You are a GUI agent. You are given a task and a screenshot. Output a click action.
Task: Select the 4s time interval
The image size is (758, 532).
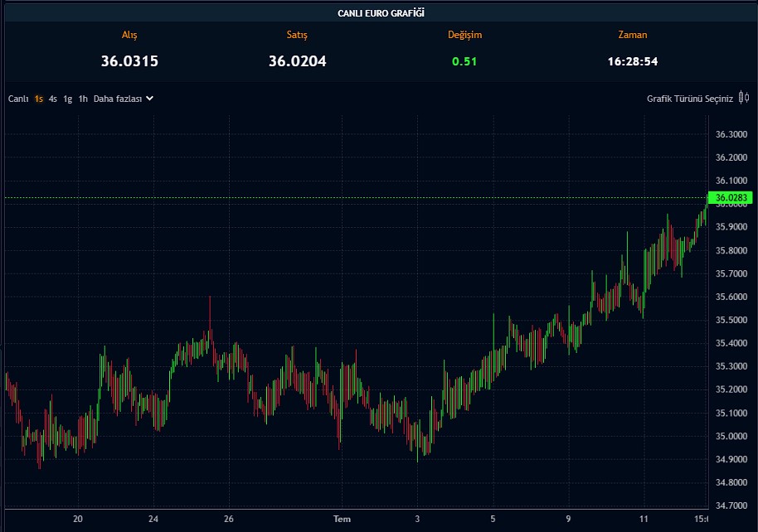click(x=53, y=99)
